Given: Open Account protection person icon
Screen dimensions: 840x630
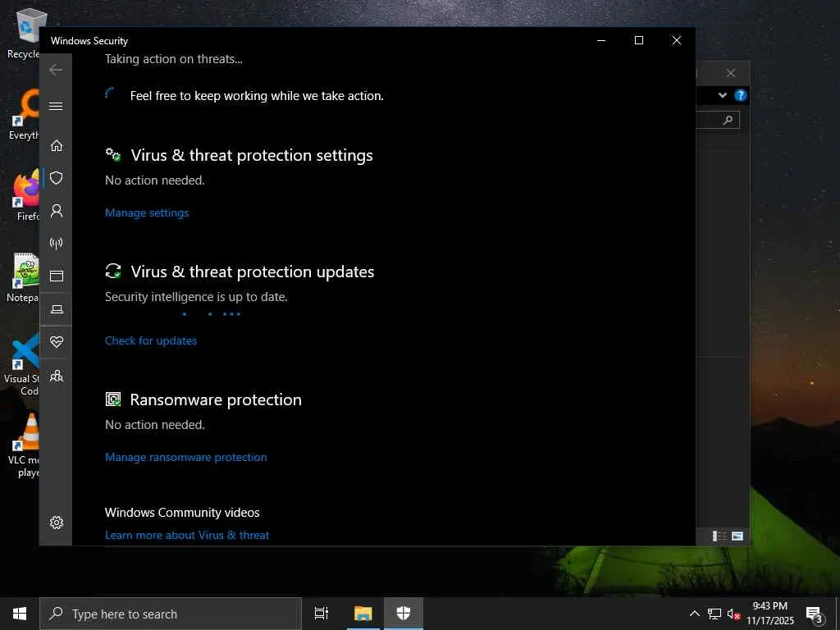Looking at the screenshot, I should (57, 211).
